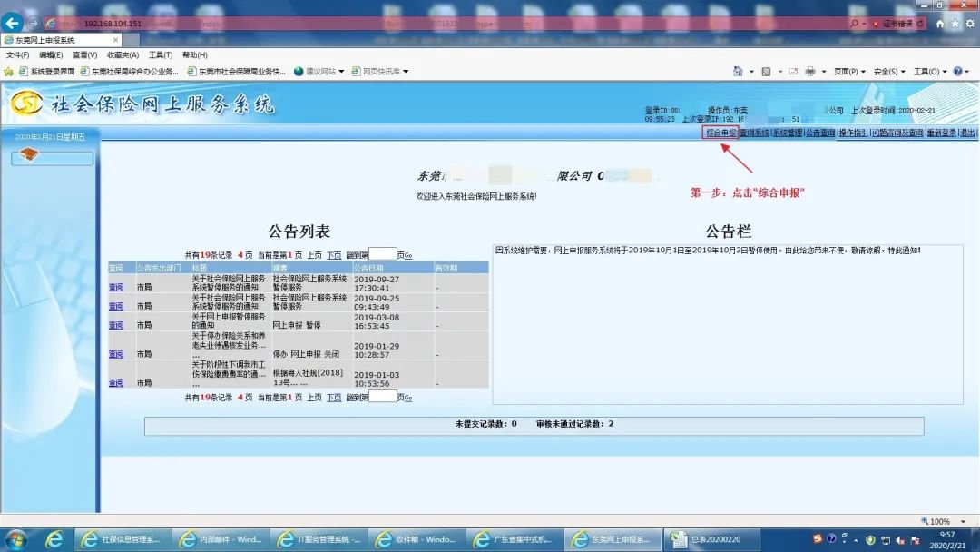Click the blue Help question mark icon
This screenshot has height=552, width=980.
(956, 71)
